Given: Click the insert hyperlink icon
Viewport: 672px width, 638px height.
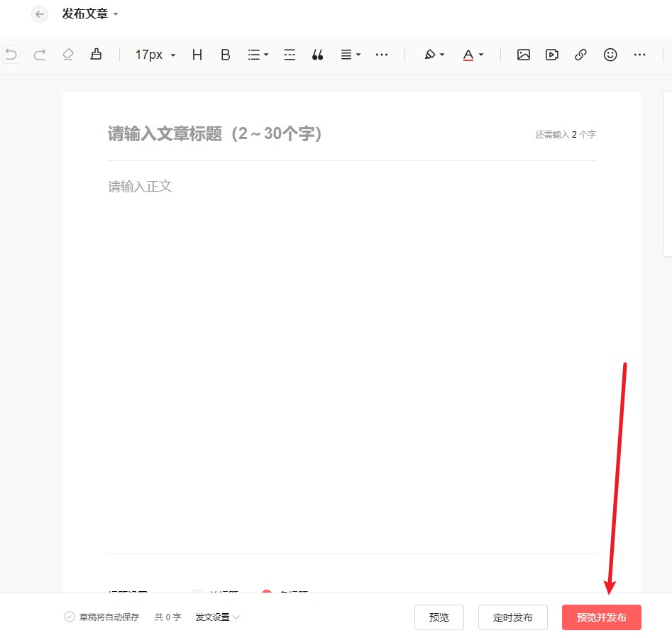Looking at the screenshot, I should click(580, 55).
